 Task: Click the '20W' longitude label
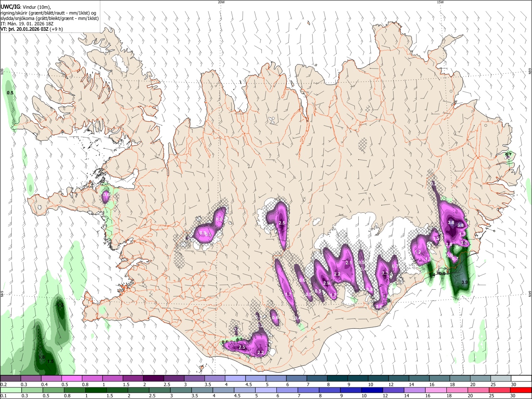point(221,2)
